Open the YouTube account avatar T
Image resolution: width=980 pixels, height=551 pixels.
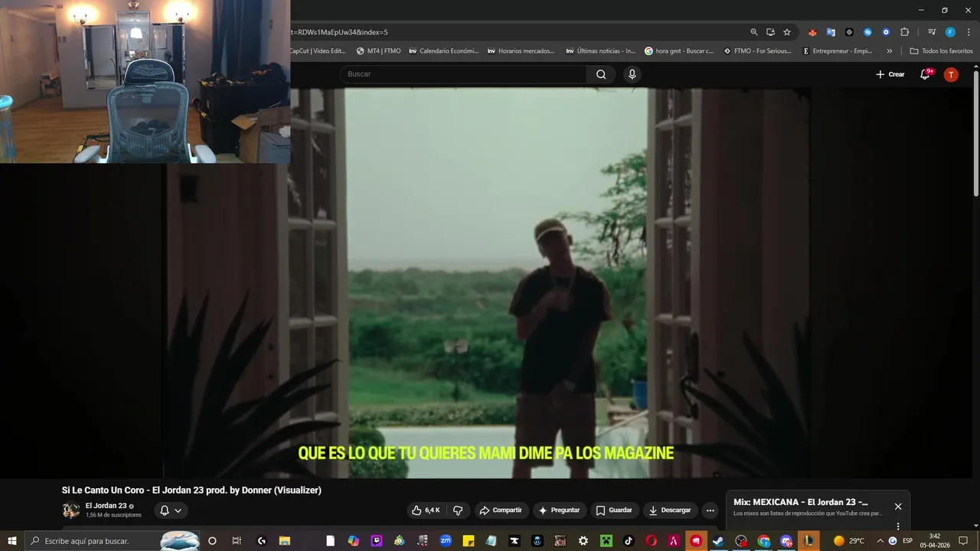pyautogui.click(x=951, y=74)
